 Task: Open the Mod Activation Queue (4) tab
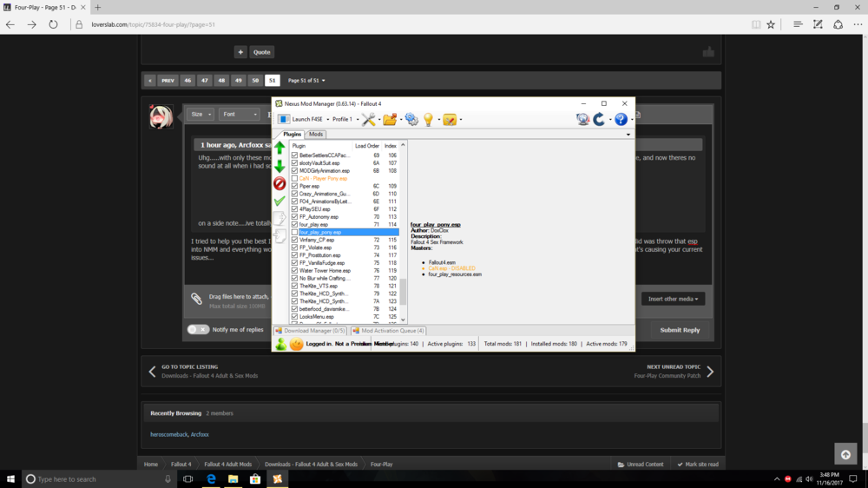coord(389,331)
